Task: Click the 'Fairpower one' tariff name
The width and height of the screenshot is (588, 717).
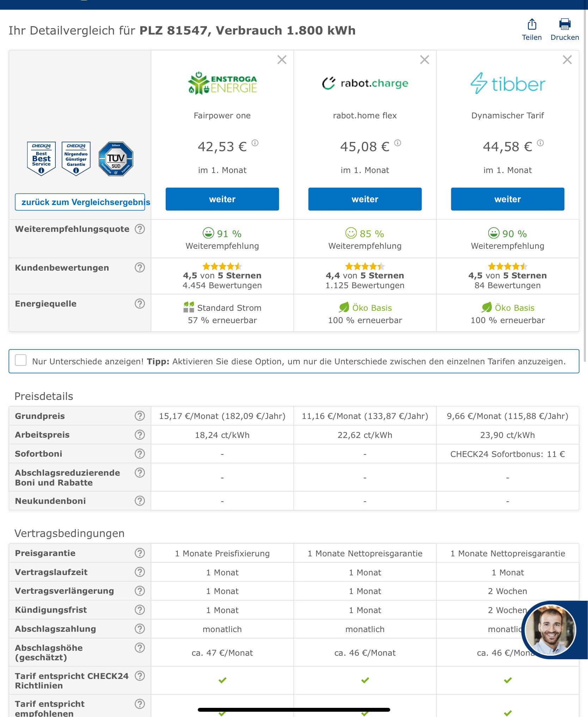Action: coord(222,116)
